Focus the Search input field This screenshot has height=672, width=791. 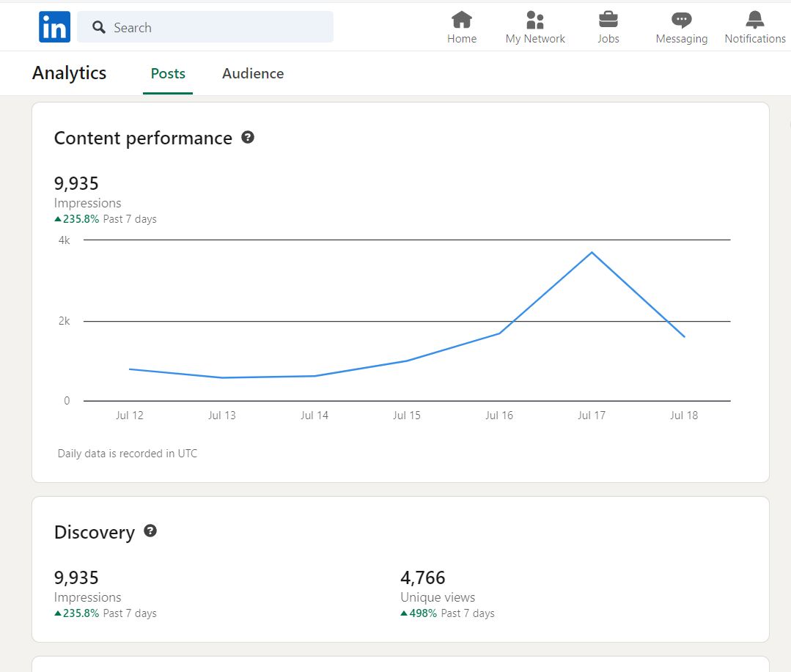[x=220, y=28]
